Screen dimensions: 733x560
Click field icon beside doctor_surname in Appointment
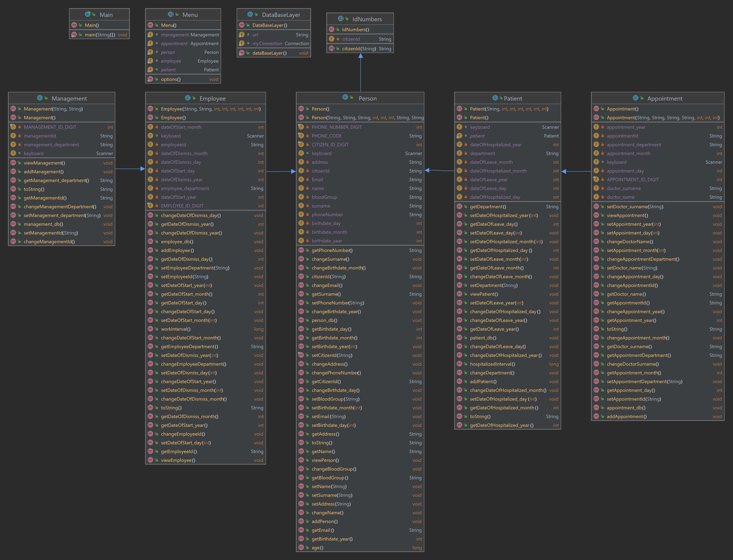point(596,188)
